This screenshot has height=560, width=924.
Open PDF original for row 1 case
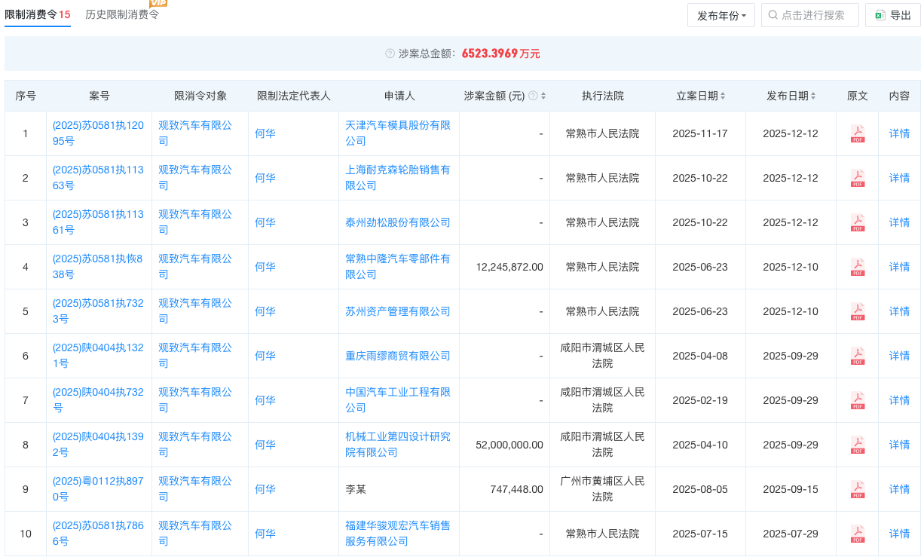857,133
